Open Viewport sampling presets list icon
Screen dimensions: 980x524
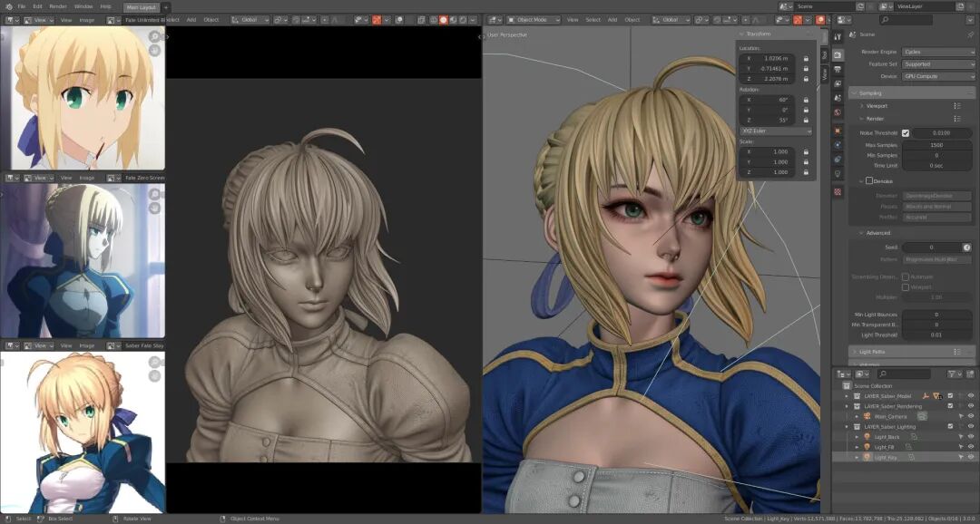pos(957,106)
